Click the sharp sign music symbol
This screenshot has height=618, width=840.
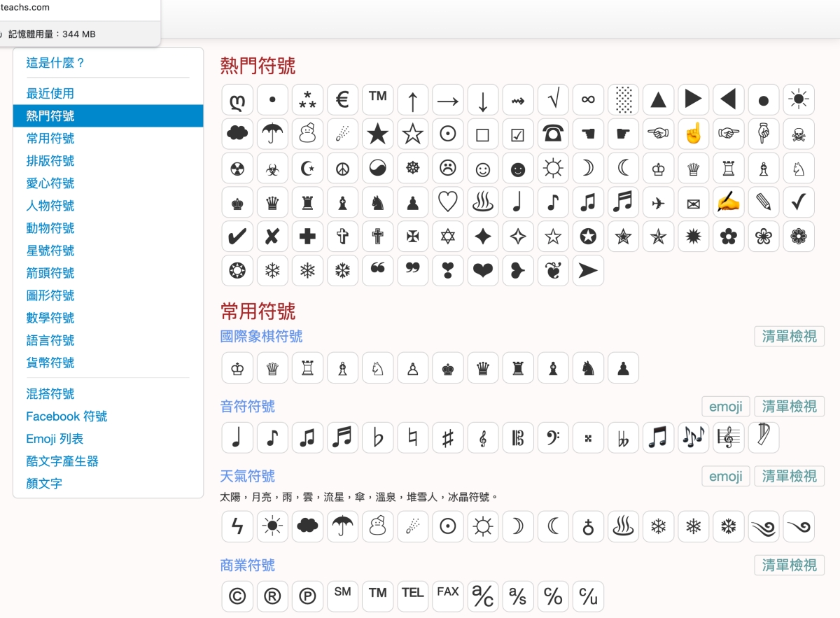[448, 437]
